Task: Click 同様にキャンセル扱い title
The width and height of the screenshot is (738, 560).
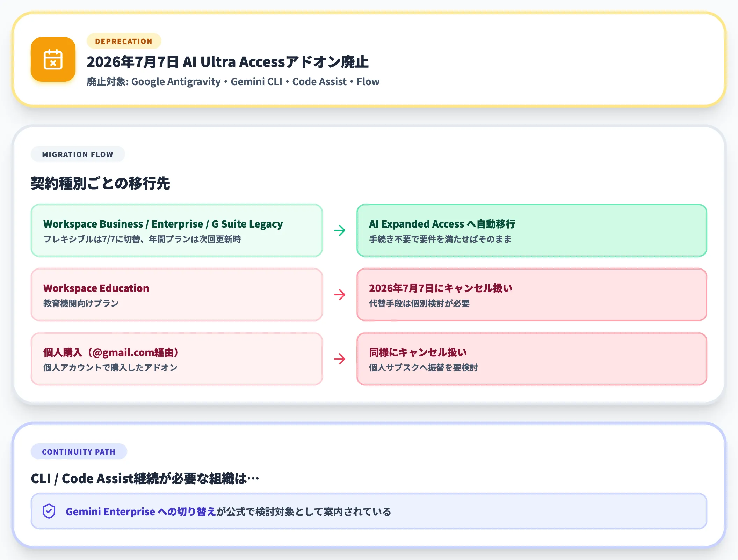Action: click(x=418, y=352)
